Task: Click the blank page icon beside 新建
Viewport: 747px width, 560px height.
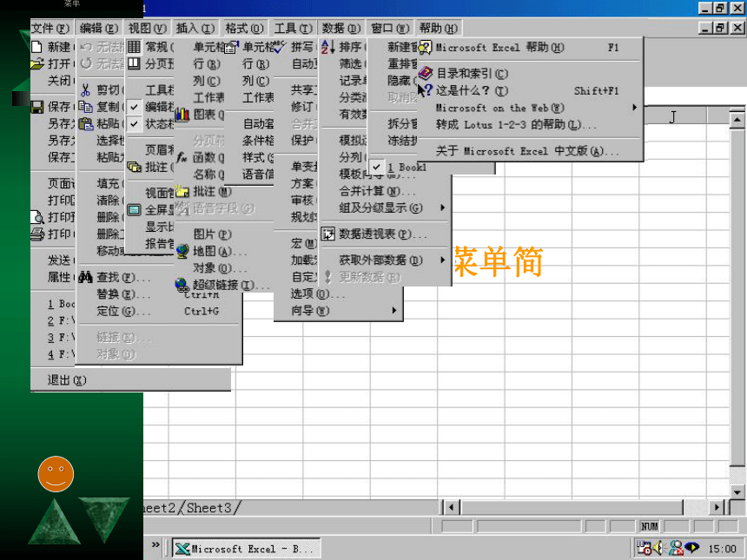Action: (x=36, y=47)
